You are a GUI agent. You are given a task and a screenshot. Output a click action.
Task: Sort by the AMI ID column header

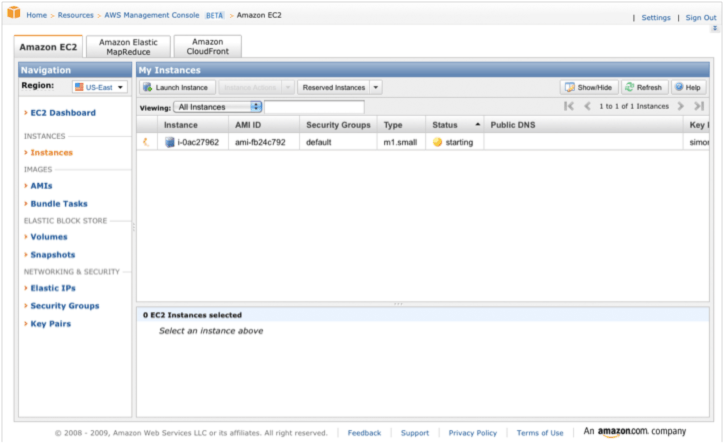click(264, 125)
